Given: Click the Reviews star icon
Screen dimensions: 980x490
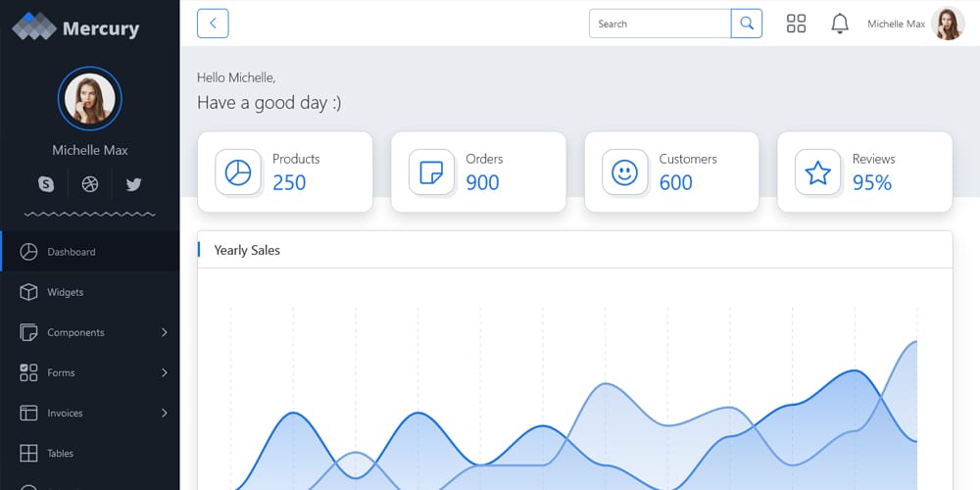Looking at the screenshot, I should (818, 172).
